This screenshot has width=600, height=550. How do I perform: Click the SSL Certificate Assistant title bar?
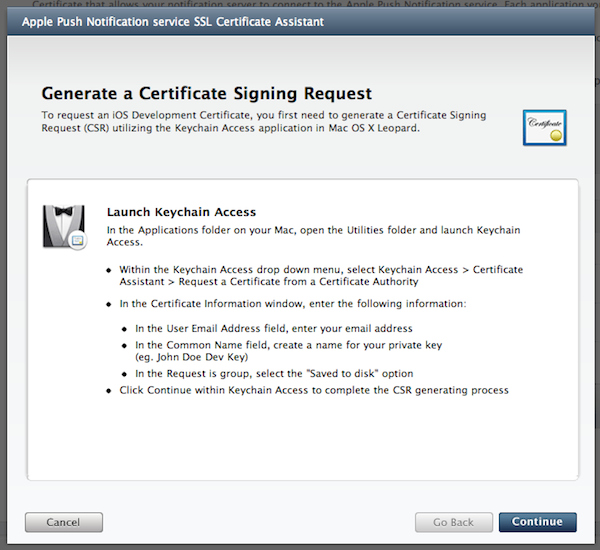point(301,22)
